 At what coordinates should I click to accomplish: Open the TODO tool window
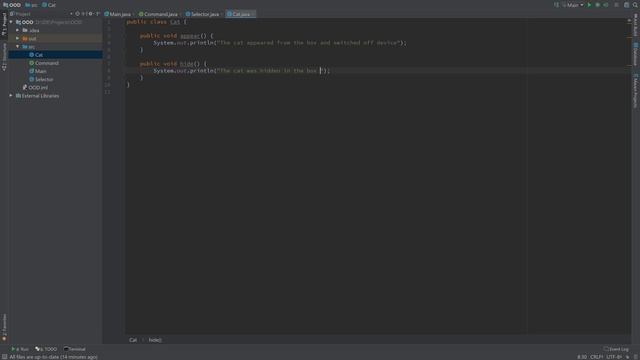46,349
